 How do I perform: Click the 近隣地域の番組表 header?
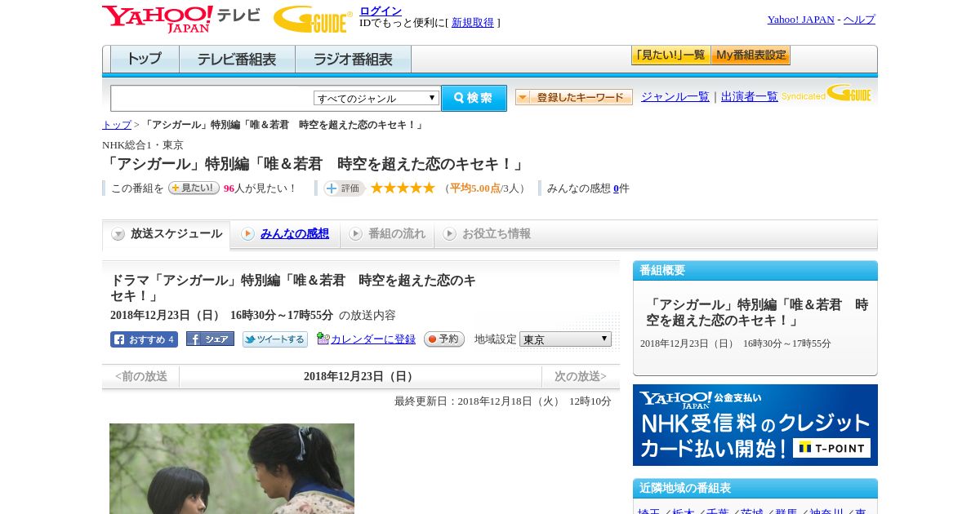click(755, 489)
